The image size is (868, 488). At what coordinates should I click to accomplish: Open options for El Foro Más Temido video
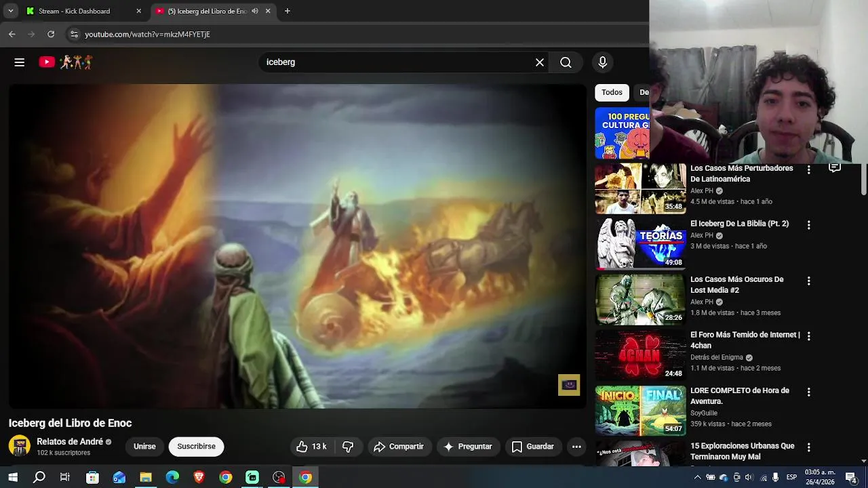[808, 336]
